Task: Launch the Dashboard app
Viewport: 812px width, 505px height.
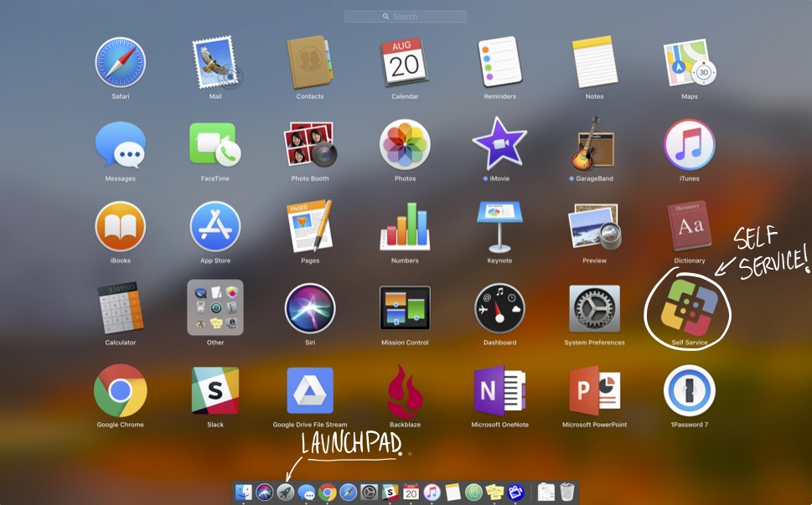Action: (x=499, y=310)
